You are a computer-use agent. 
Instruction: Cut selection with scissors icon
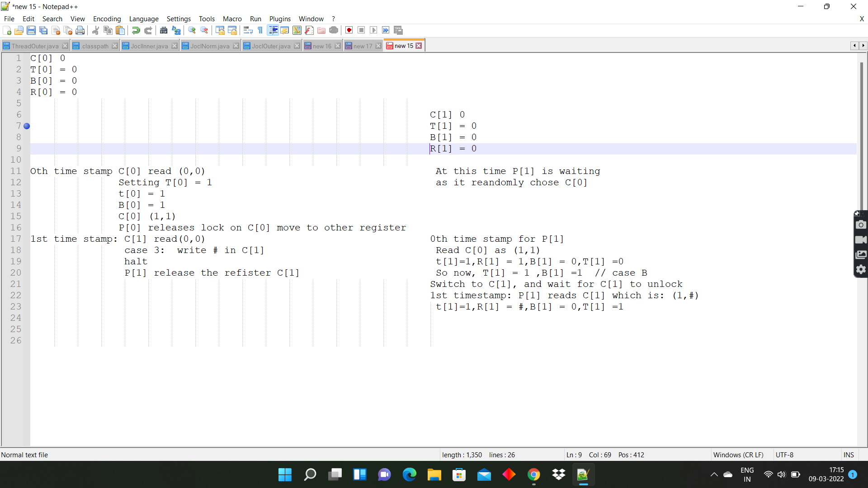[95, 30]
